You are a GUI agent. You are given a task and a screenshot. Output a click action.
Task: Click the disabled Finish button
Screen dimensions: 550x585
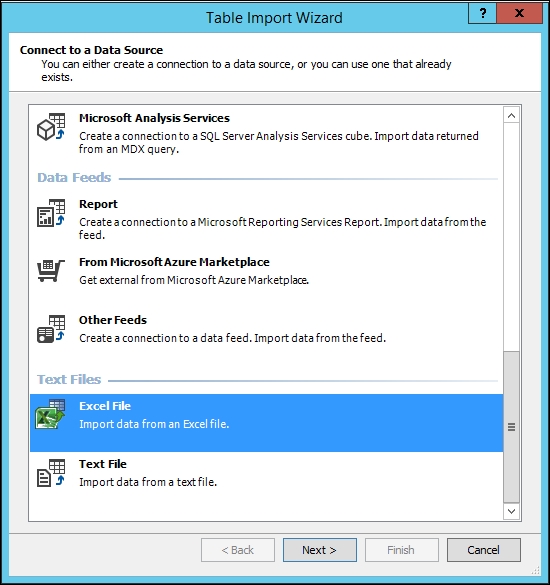(401, 550)
